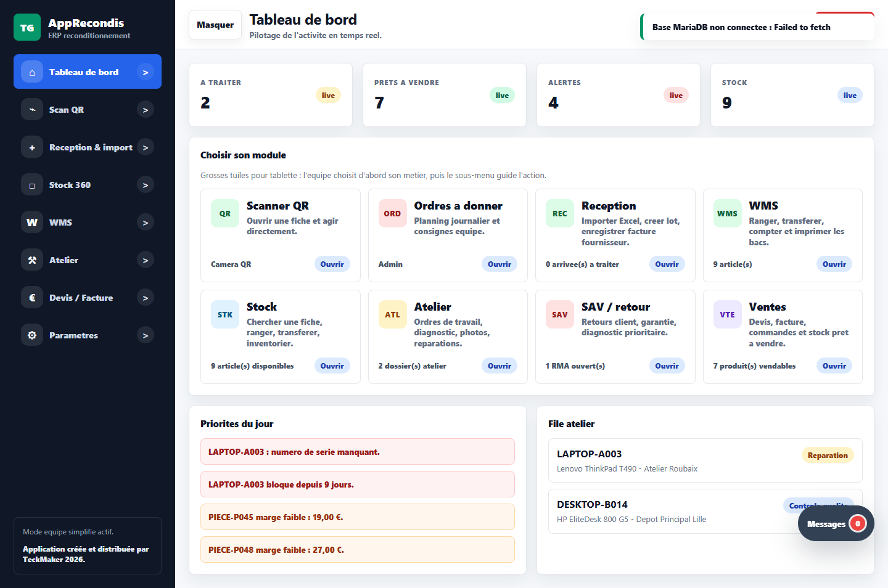The image size is (888, 588).
Task: Open the ALERTES stat card
Action: (x=619, y=95)
